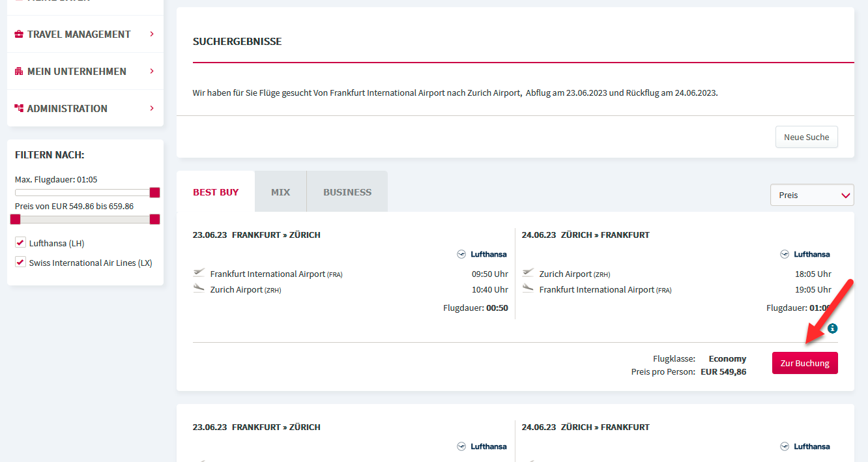Click the Travel Management briefcase icon

[19, 34]
